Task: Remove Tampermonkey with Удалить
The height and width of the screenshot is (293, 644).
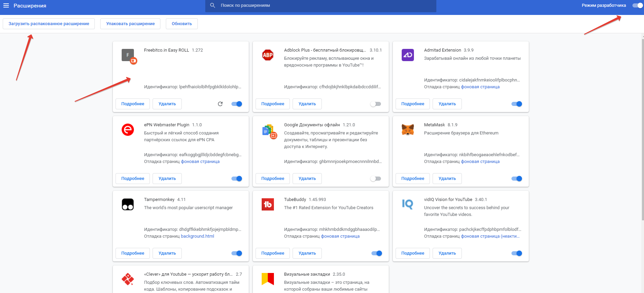Action: 167,253
